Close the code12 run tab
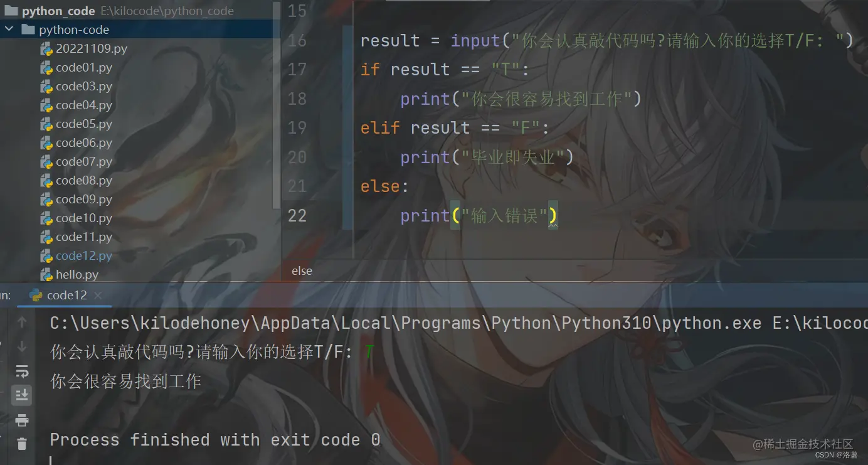Screen dimensions: 868x465 click(x=98, y=295)
